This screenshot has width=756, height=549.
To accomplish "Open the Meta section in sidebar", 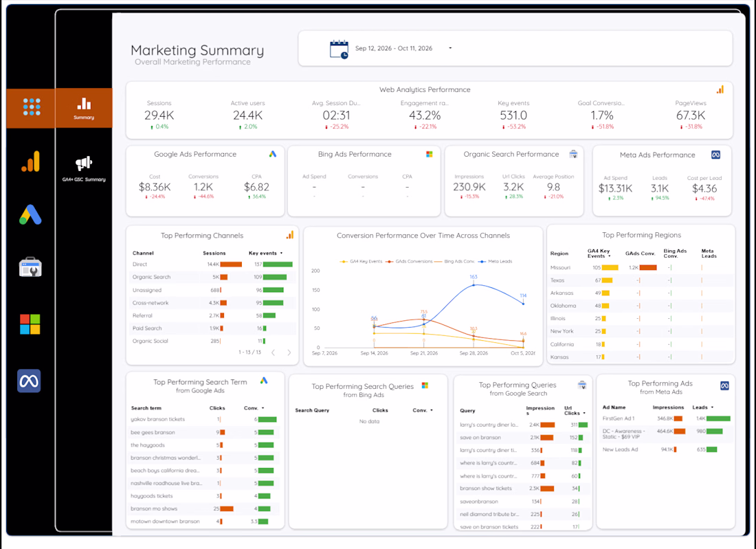I will pos(29,381).
